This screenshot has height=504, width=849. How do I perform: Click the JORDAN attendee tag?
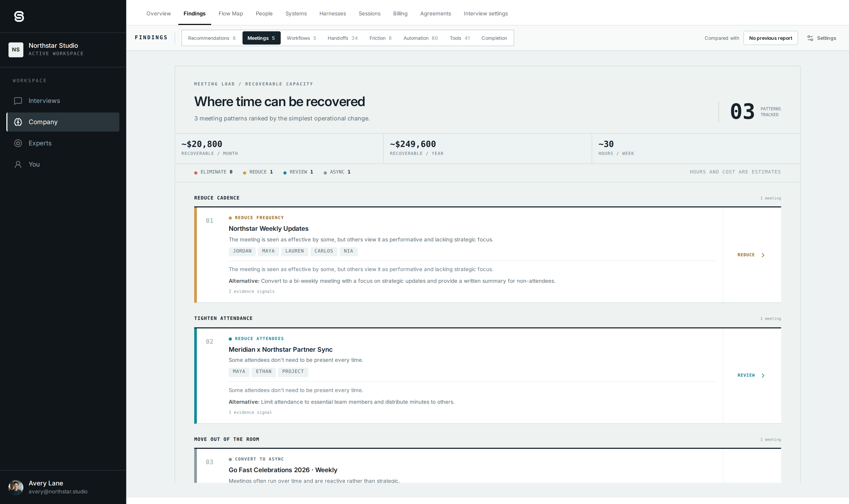(242, 251)
